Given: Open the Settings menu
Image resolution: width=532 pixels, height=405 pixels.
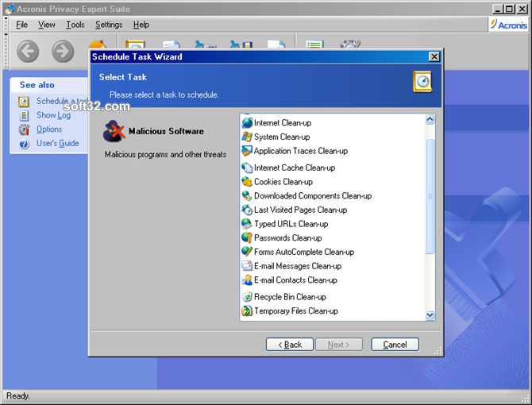Looking at the screenshot, I should 109,25.
